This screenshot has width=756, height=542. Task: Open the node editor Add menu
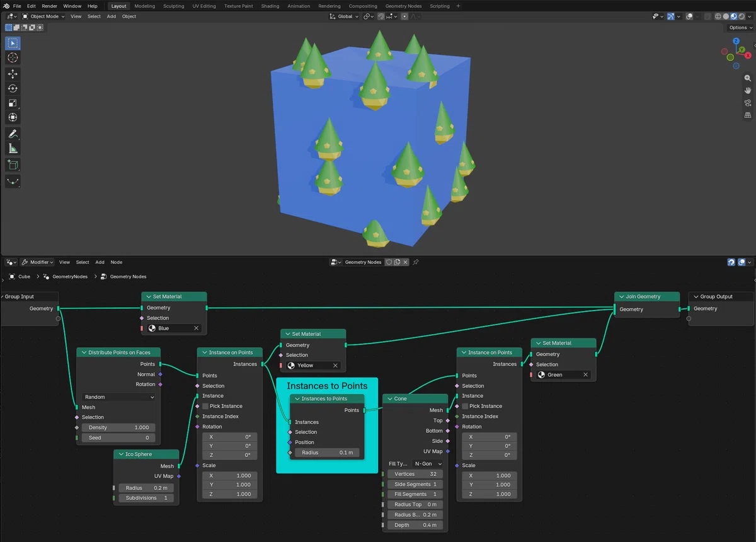(x=100, y=262)
